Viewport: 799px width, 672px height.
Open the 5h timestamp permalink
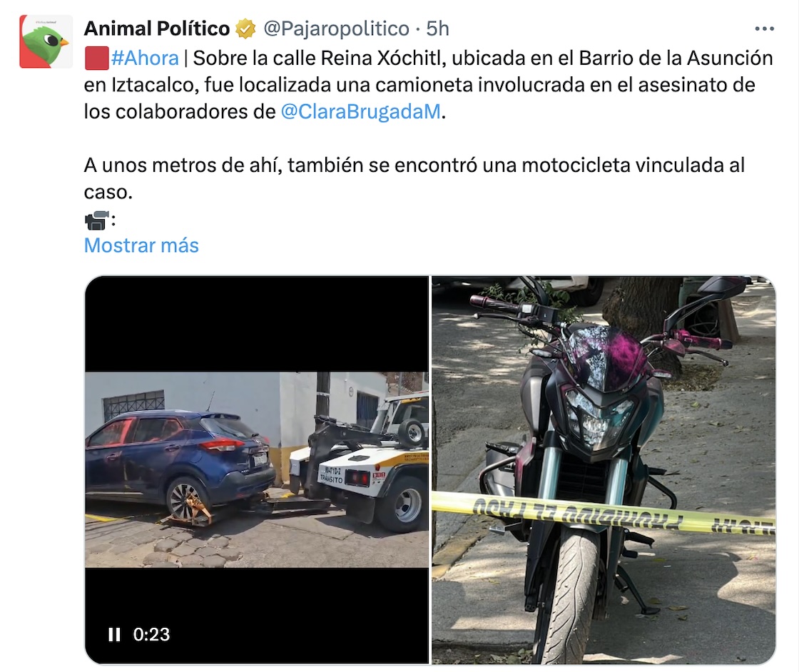tap(438, 29)
